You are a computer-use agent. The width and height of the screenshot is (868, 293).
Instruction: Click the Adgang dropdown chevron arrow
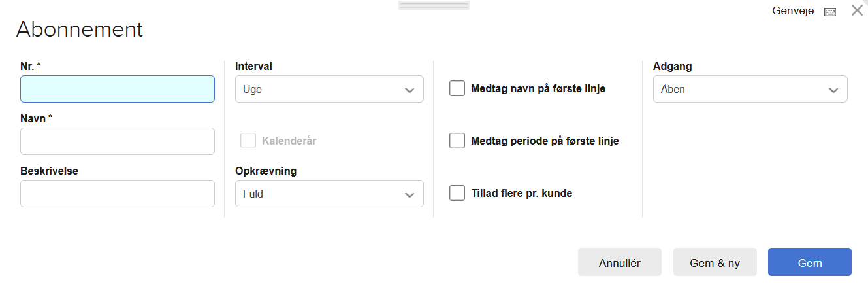click(833, 90)
